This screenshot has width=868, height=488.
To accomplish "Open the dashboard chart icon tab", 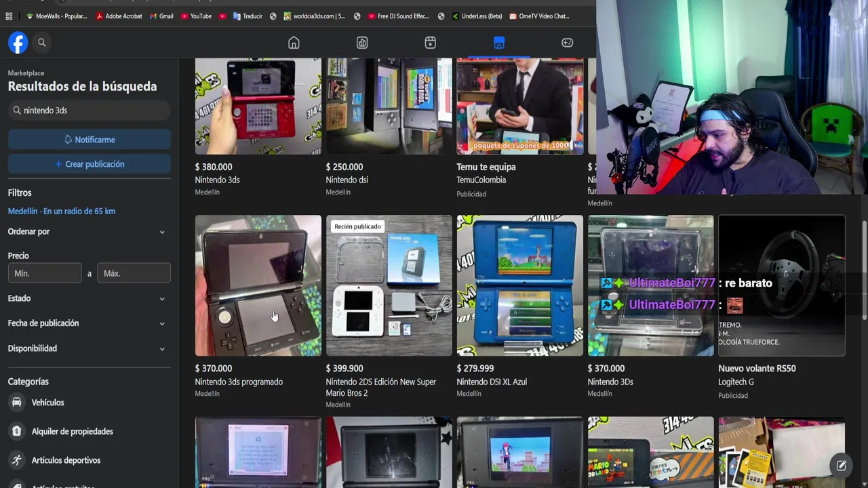I will coord(362,43).
